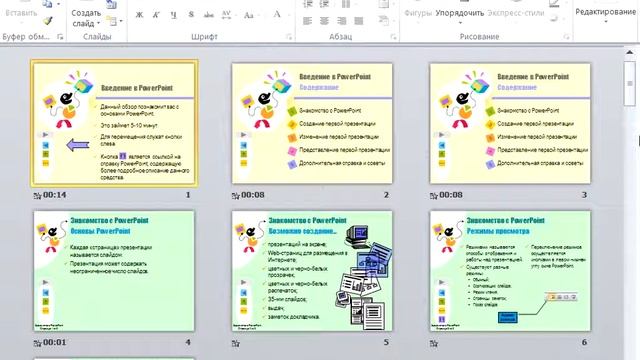Click the Вставить paste button
This screenshot has height=360, width=640.
click(x=21, y=12)
